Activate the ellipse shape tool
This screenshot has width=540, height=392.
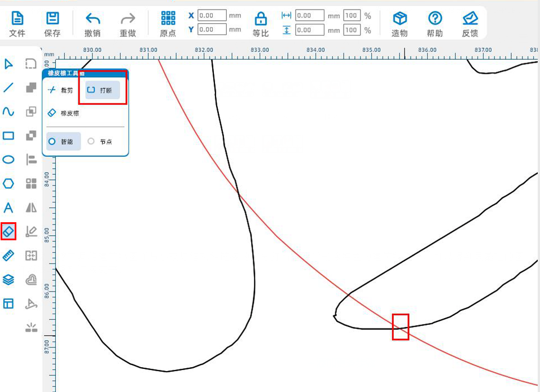pos(8,160)
